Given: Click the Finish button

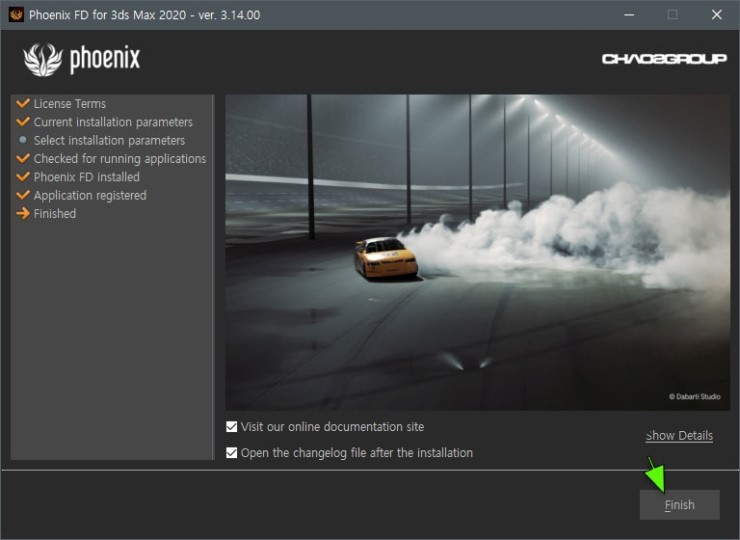Looking at the screenshot, I should coord(679,505).
